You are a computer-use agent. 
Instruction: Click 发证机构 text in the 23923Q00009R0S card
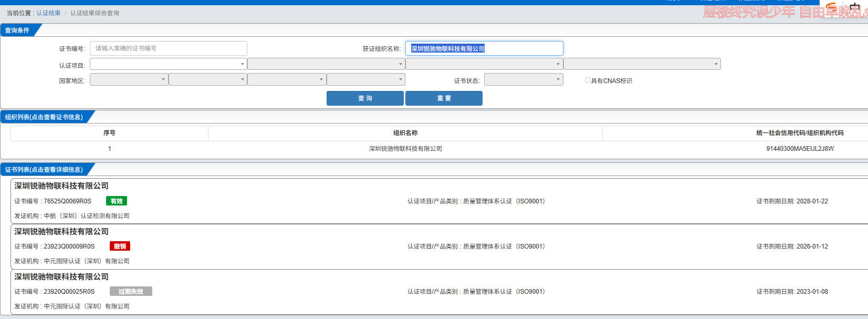(x=72, y=261)
